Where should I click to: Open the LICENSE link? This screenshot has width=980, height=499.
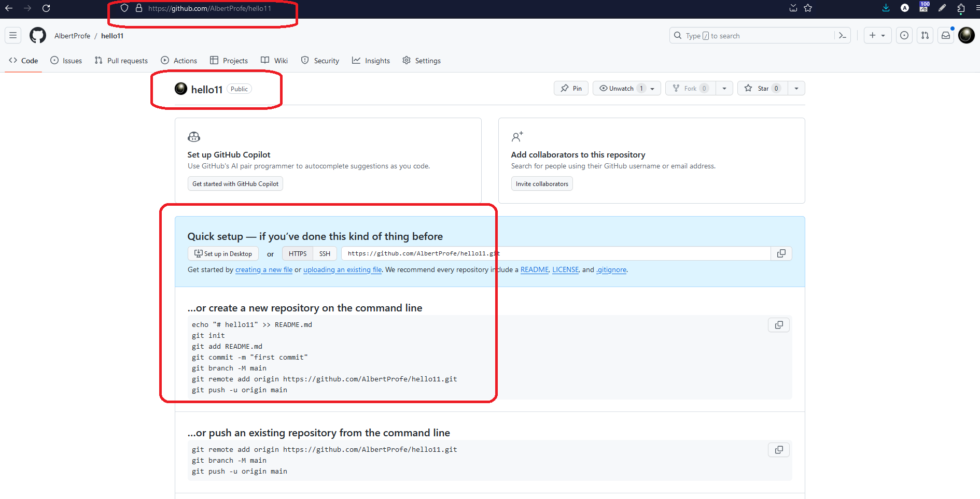[x=565, y=269]
